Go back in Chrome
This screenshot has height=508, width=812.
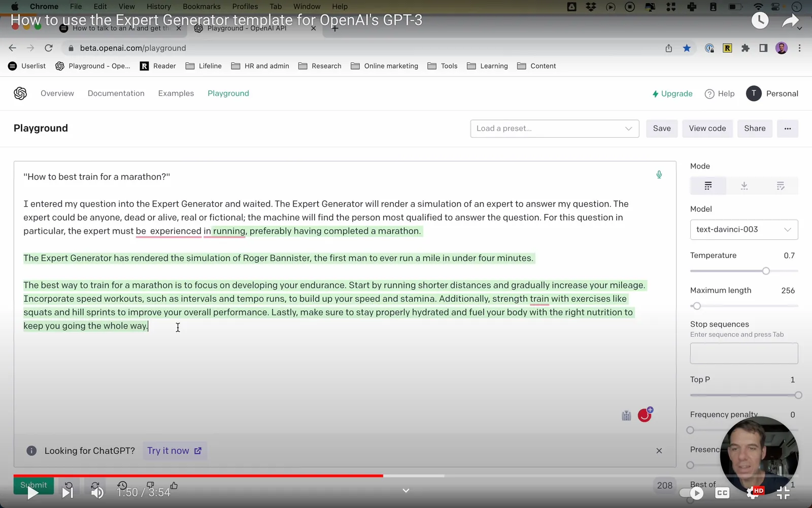[x=13, y=48]
